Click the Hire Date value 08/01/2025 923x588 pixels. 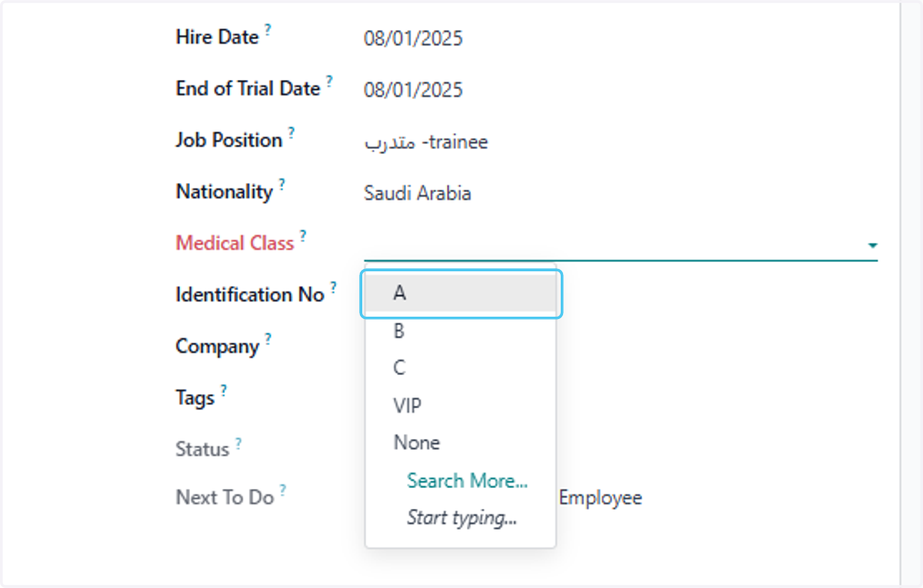(x=413, y=38)
